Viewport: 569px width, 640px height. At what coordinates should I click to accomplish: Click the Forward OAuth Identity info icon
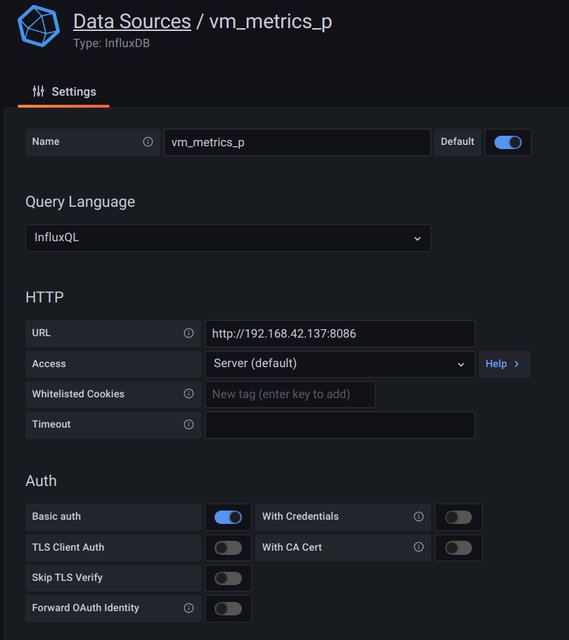click(189, 608)
